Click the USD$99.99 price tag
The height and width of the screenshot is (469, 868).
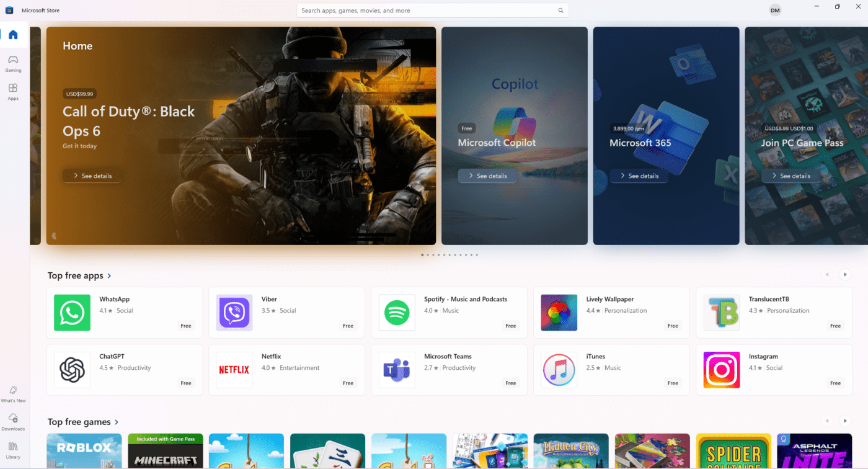click(x=79, y=94)
